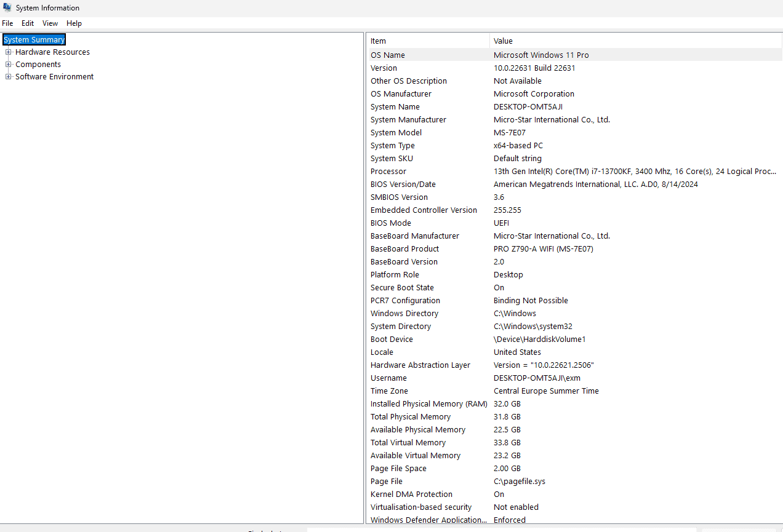Select the Total Virtual Memory row

pyautogui.click(x=575, y=443)
